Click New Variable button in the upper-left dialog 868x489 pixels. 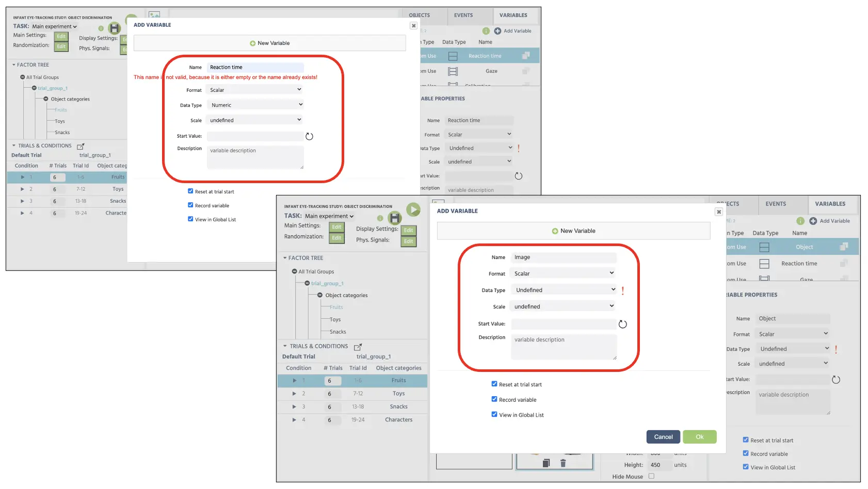269,43
